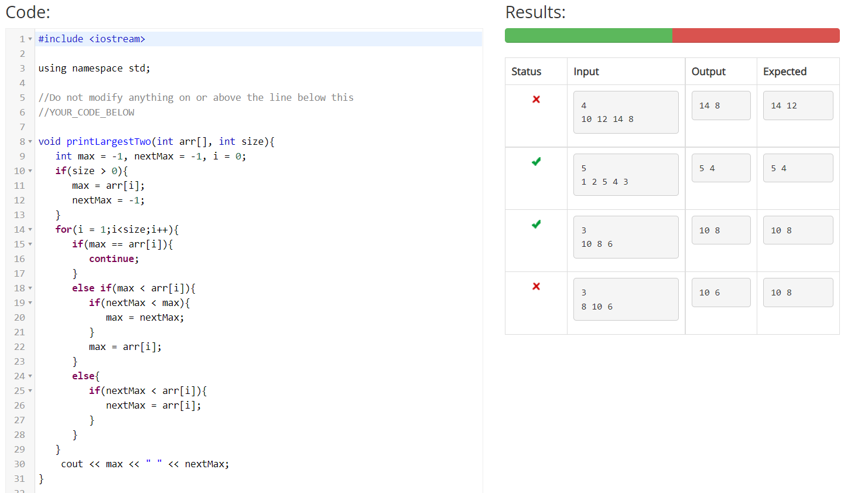Image resolution: width=868 pixels, height=493 pixels.
Task: Select the input box containing "1 2 5 4 3"
Action: [626, 174]
